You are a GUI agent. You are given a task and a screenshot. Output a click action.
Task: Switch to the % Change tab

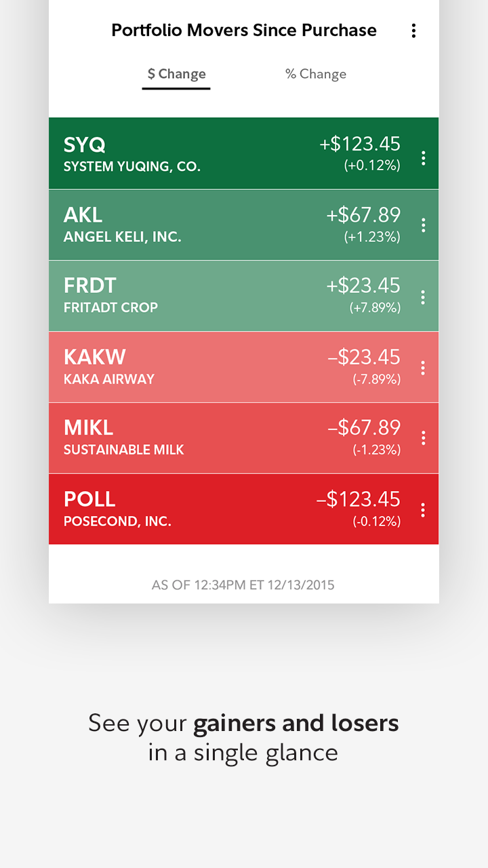point(316,74)
